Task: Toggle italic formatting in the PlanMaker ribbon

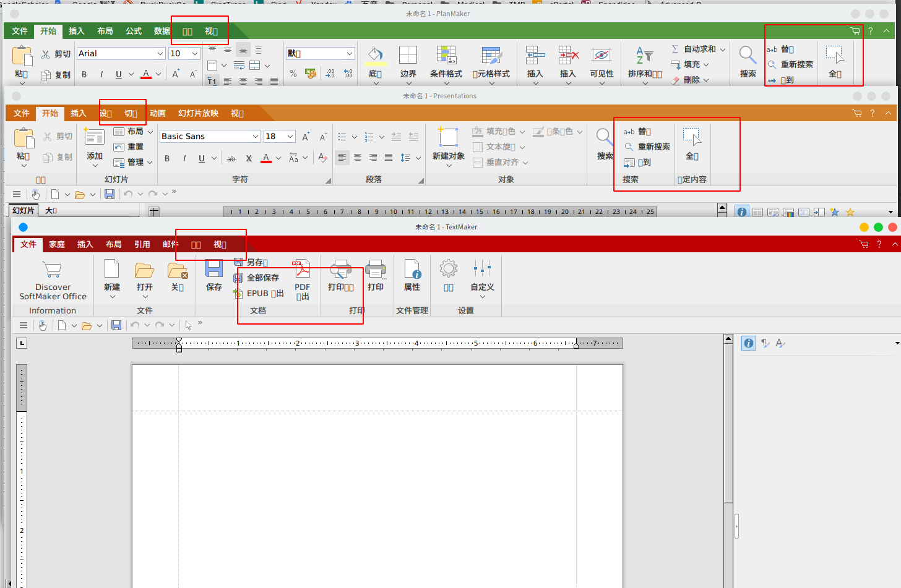Action: click(101, 74)
